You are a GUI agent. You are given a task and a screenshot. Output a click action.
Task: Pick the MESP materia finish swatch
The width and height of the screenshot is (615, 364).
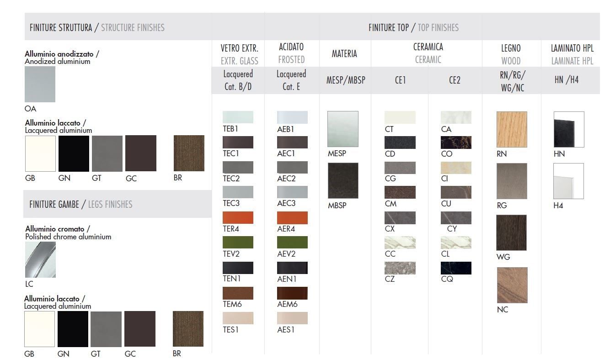pyautogui.click(x=342, y=129)
